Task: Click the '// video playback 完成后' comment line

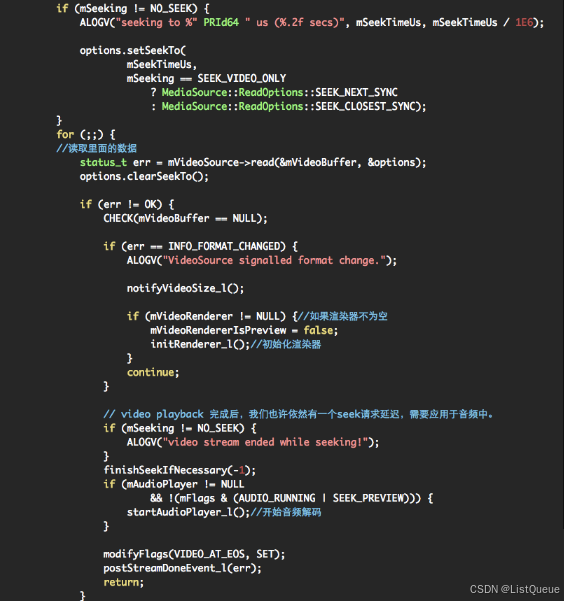Action: (298, 414)
